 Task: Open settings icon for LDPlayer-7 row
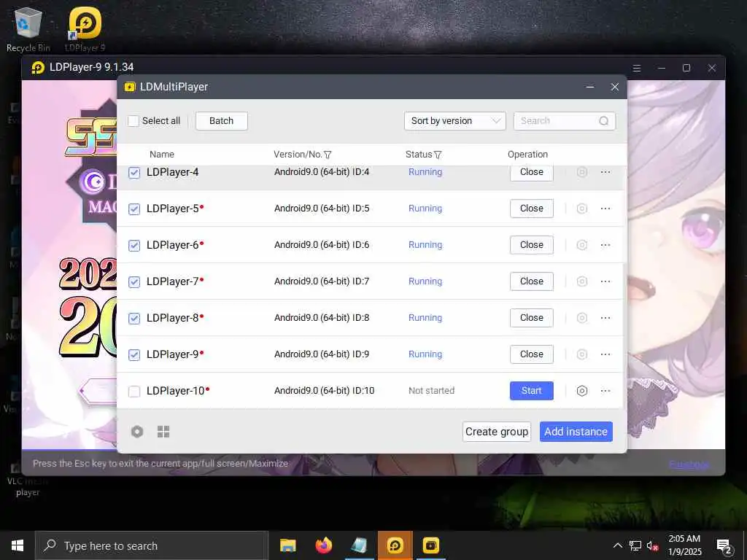click(581, 281)
